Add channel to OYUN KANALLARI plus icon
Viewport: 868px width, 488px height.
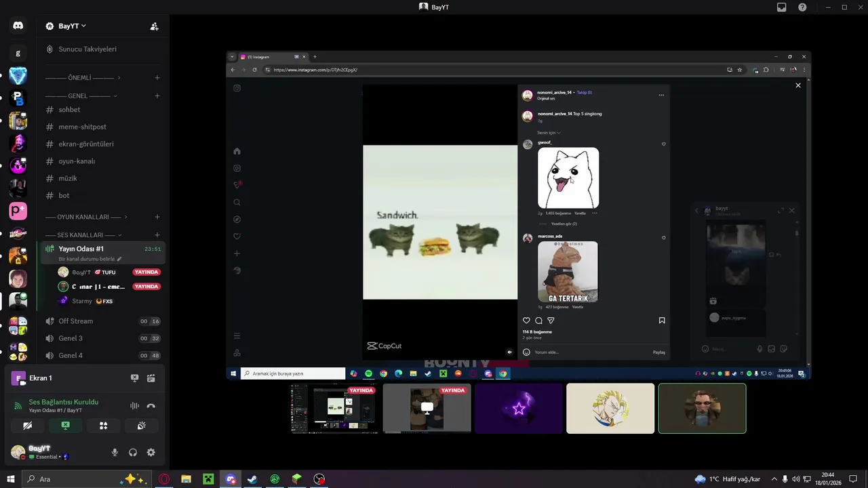click(157, 217)
